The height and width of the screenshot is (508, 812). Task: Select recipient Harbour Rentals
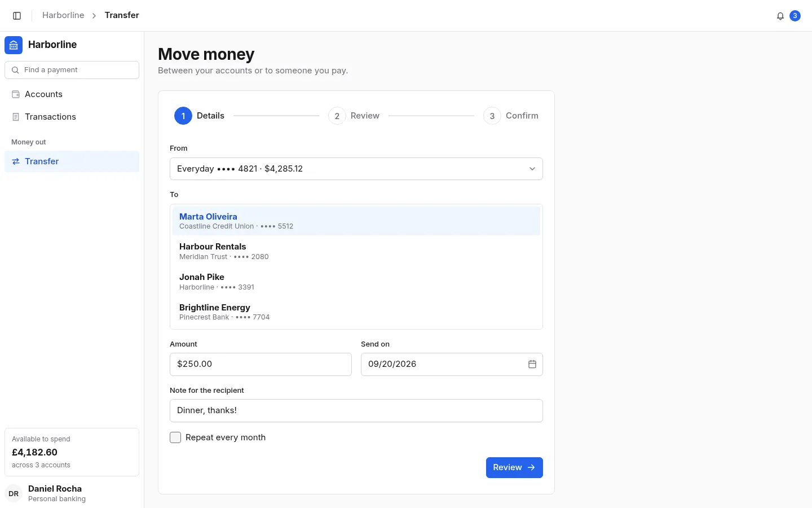click(x=356, y=251)
